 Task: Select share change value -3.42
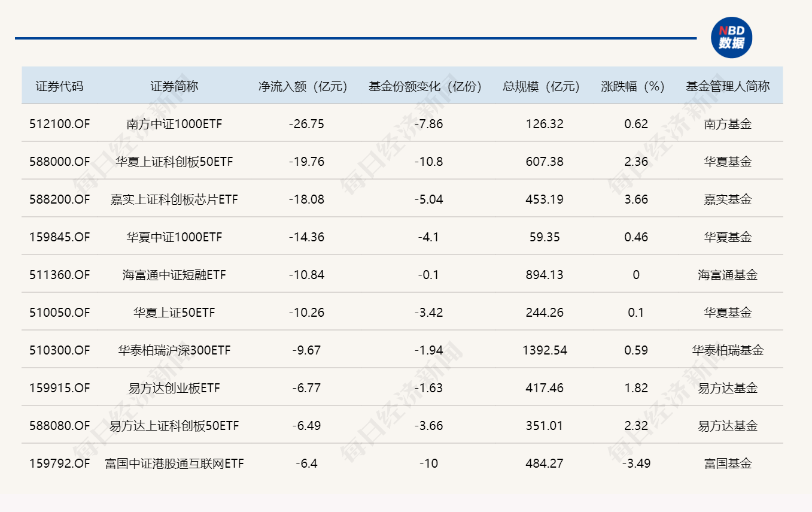point(429,313)
